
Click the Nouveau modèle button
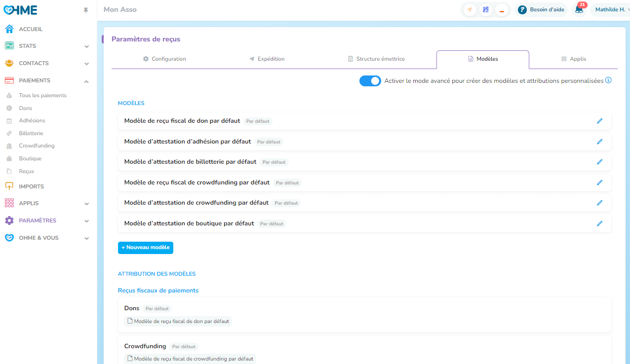146,248
